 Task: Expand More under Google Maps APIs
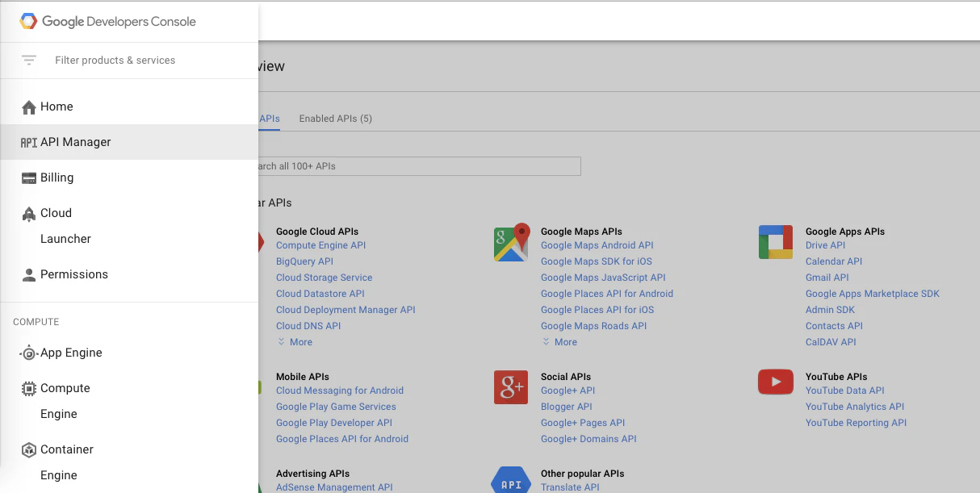point(559,342)
